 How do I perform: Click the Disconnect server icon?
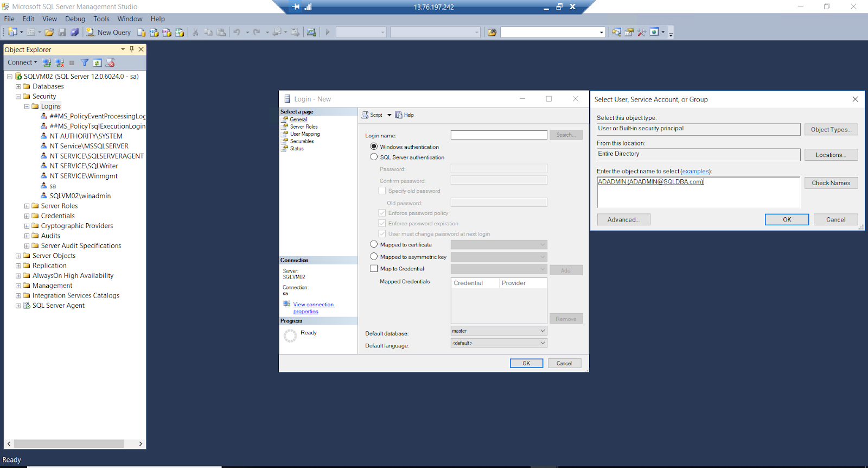tap(60, 63)
